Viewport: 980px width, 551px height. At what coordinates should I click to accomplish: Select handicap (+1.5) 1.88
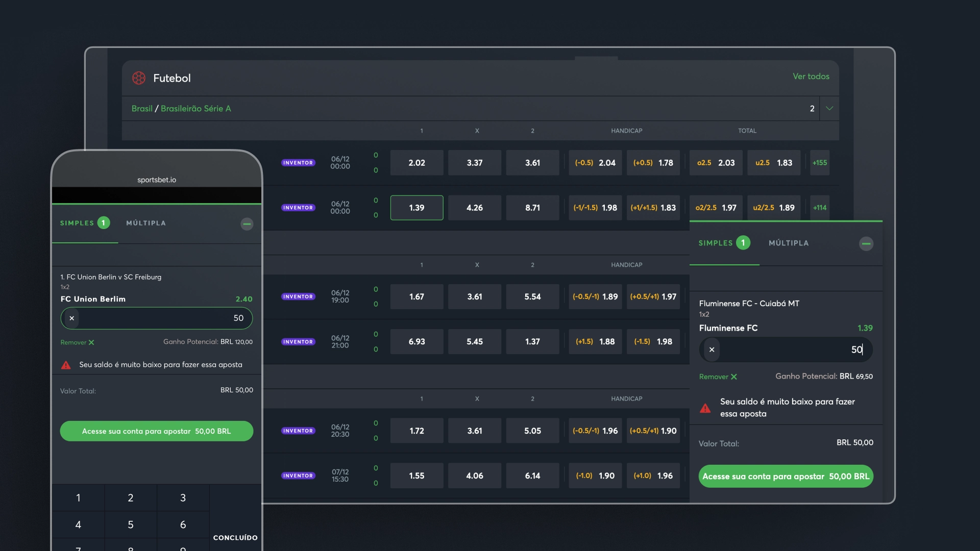(x=595, y=342)
